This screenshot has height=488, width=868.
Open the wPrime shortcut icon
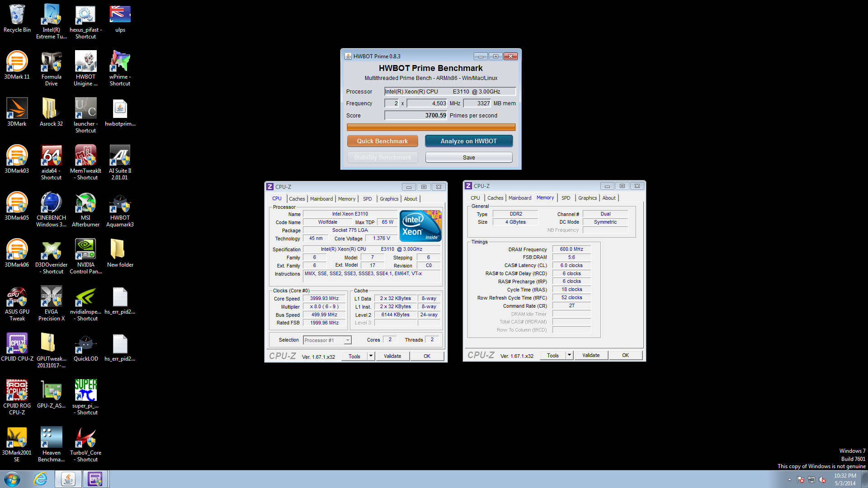point(120,68)
